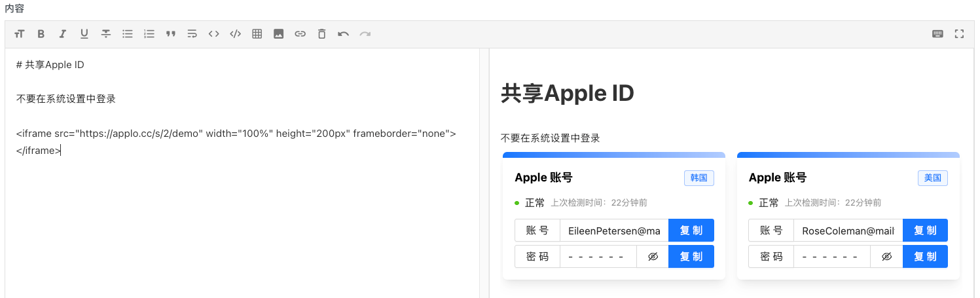The height and width of the screenshot is (298, 980).
Task: Copy the EileenPetersen account name
Action: coord(691,231)
